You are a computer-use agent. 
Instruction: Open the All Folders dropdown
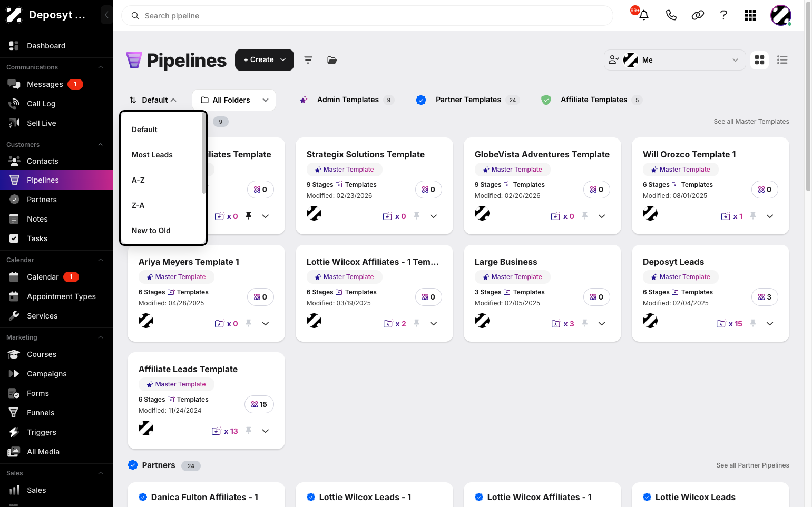click(234, 100)
